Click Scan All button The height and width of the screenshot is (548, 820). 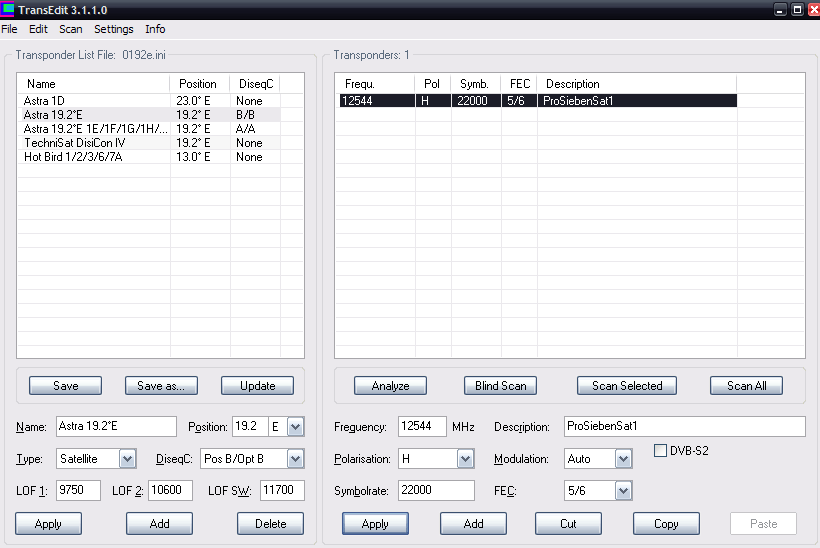tap(746, 386)
